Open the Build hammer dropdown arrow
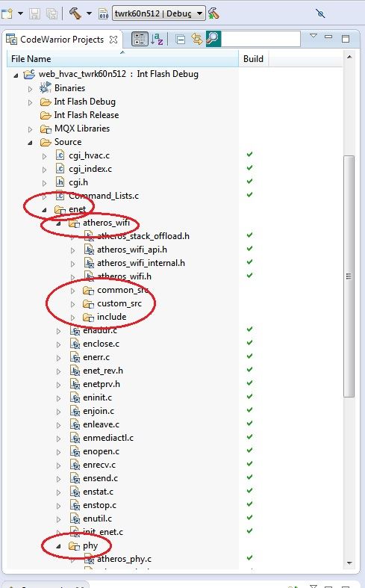Viewport: 365px width, 588px height. (89, 14)
